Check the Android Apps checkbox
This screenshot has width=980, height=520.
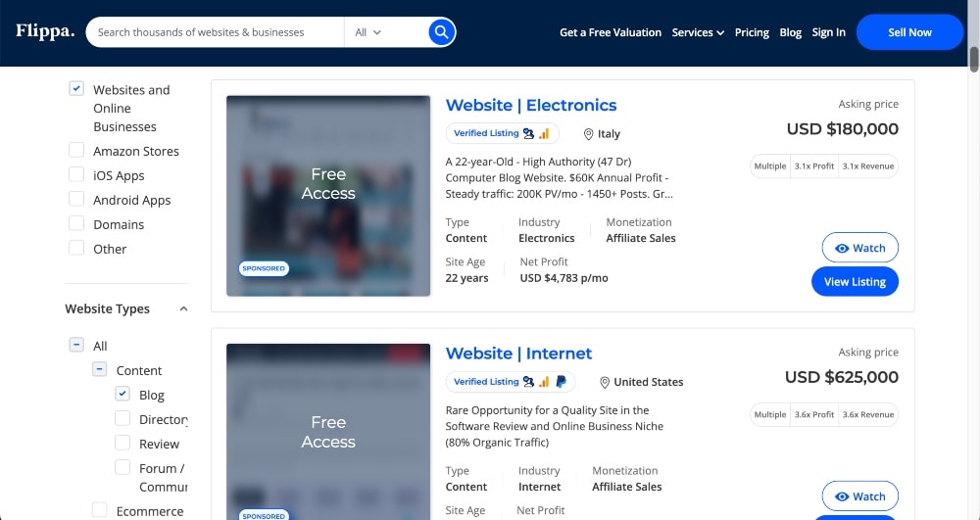point(76,199)
